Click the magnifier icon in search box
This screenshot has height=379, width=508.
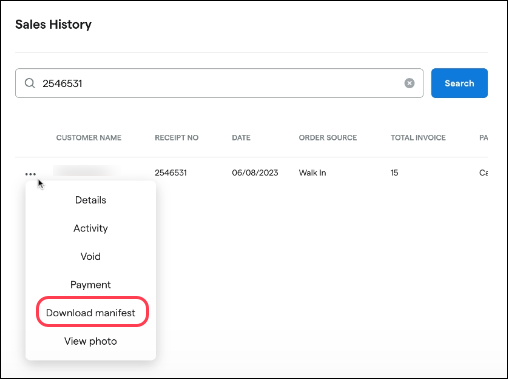pos(30,83)
